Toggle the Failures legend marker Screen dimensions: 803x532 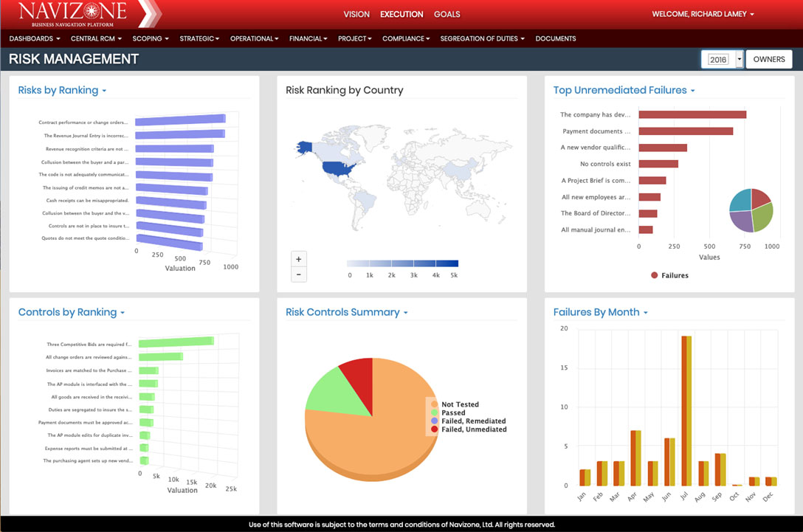(655, 275)
